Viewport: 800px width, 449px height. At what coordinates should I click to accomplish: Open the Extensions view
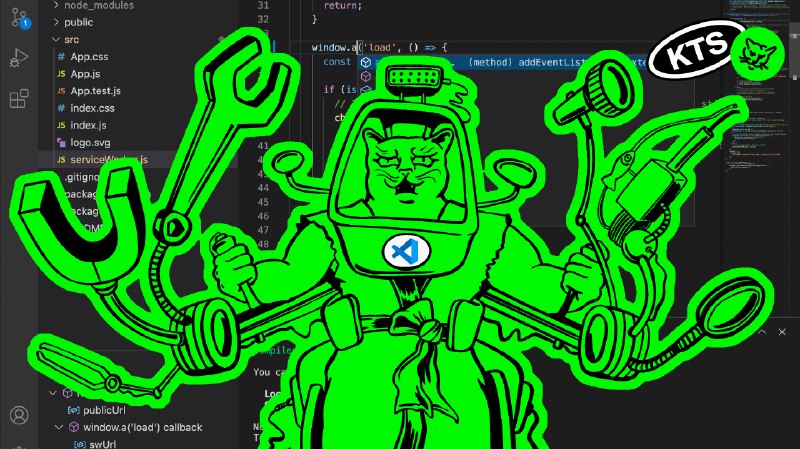[x=19, y=98]
